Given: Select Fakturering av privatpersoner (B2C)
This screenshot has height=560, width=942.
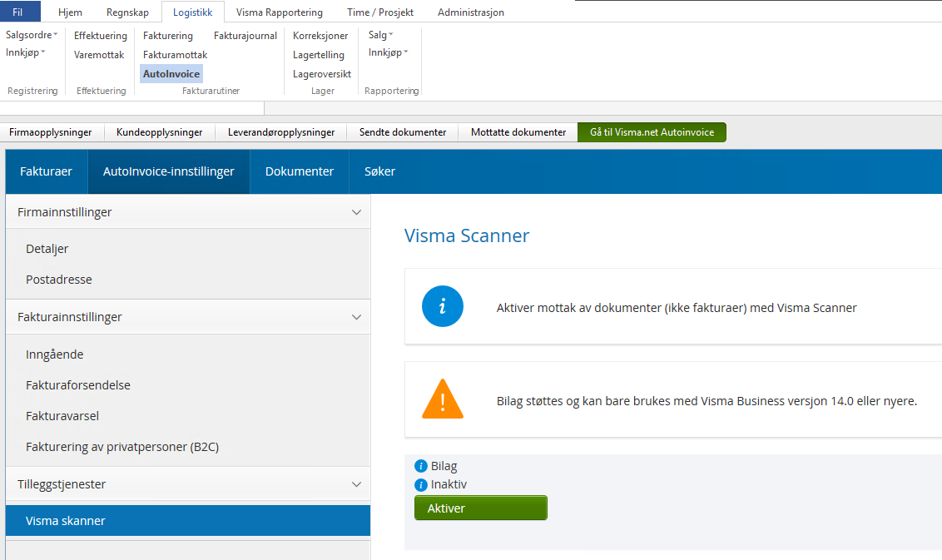Looking at the screenshot, I should click(122, 447).
